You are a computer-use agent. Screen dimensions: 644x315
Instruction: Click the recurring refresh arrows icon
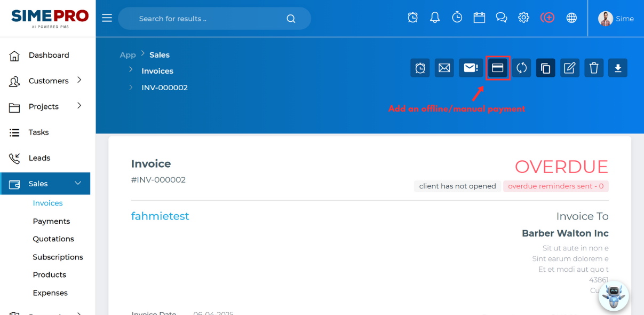521,68
